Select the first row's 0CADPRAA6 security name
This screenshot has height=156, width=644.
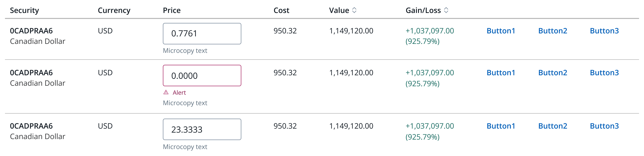click(x=31, y=31)
